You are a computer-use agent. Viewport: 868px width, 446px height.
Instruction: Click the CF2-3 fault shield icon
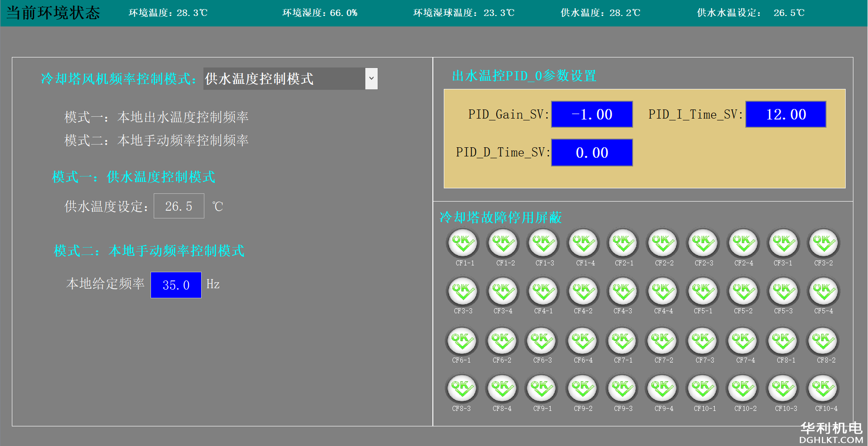coord(703,243)
